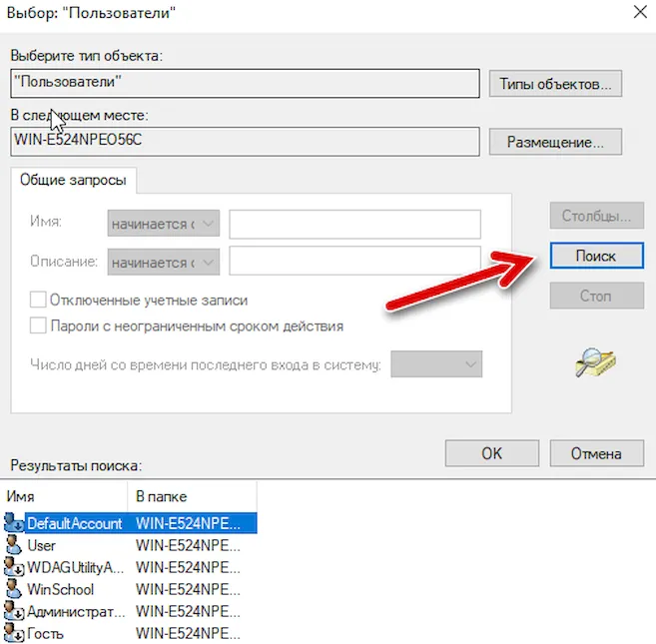The width and height of the screenshot is (656, 644).
Task: Click the object type field "Пользователи"
Action: tap(246, 83)
